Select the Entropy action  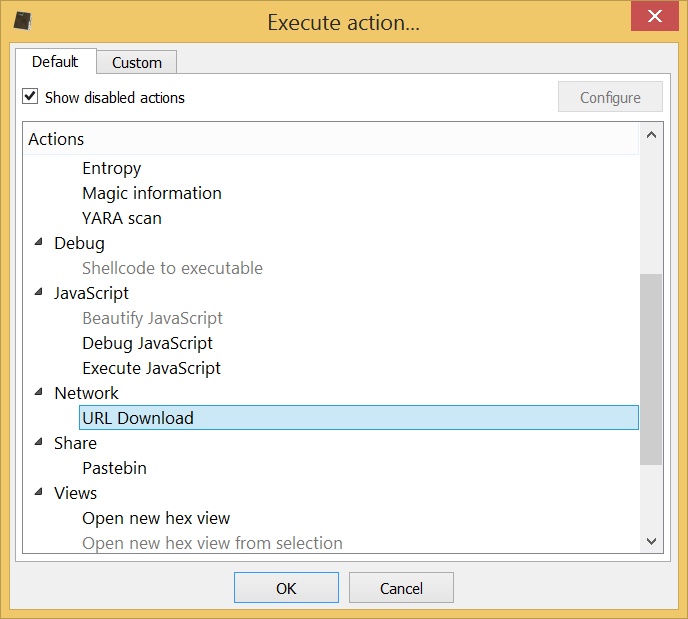click(x=111, y=168)
